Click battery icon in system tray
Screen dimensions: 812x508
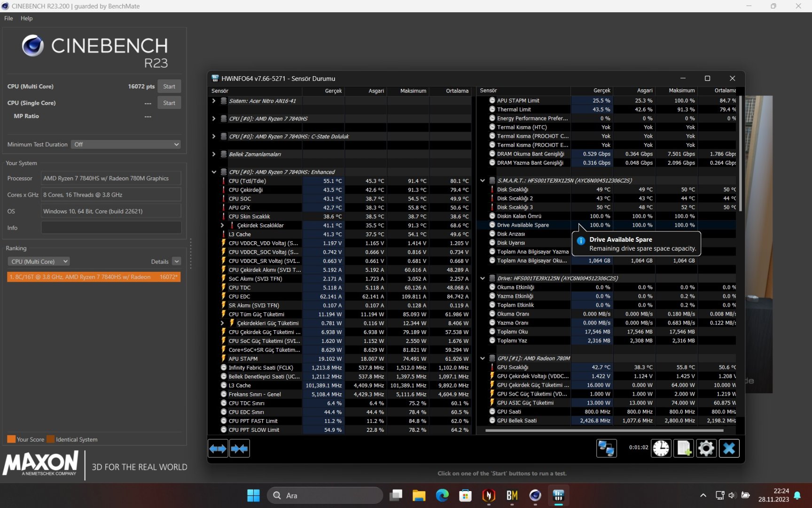[x=745, y=495]
